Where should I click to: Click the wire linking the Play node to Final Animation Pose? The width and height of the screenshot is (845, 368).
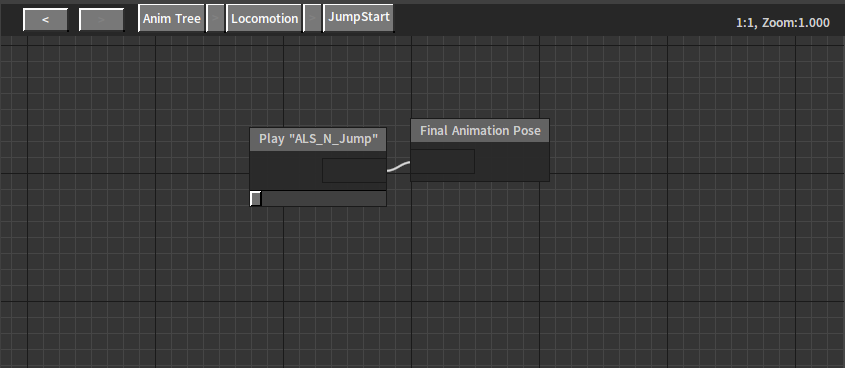399,166
